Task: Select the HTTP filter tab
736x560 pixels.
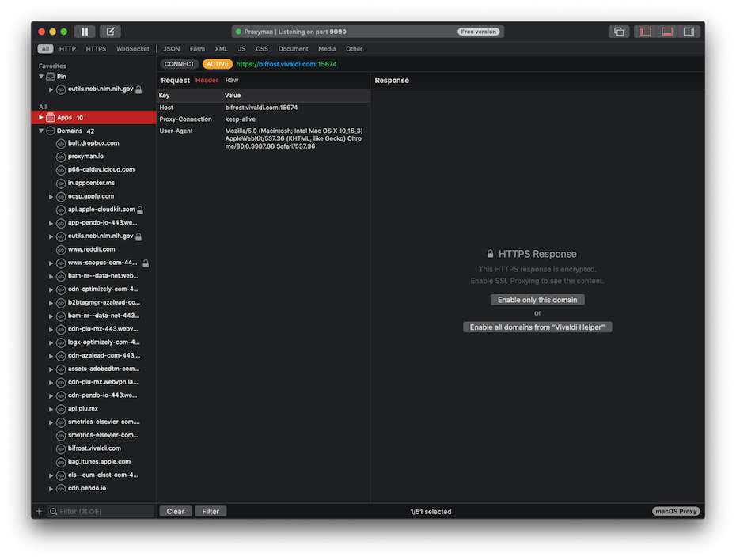Action: [67, 49]
